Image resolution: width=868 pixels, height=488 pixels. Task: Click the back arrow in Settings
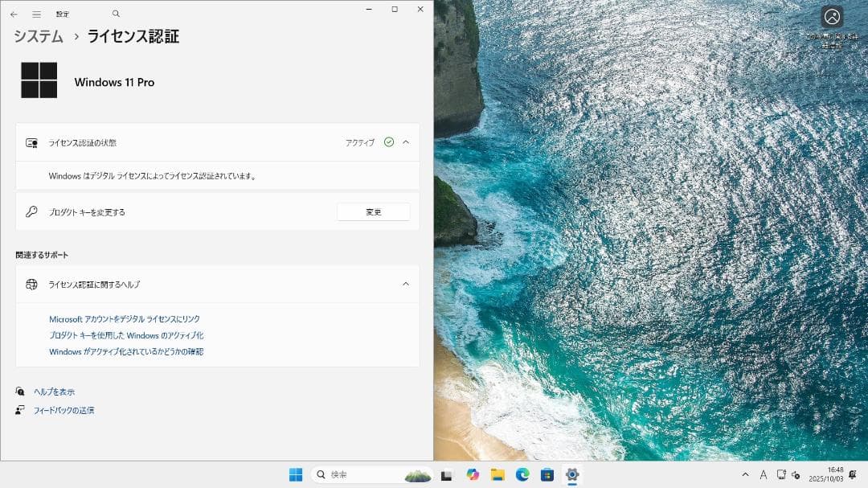[14, 13]
